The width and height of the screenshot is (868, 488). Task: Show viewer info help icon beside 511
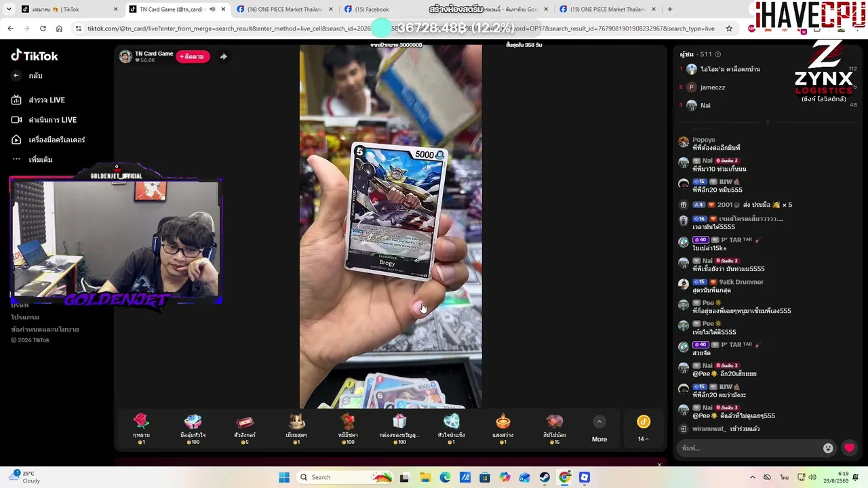point(718,54)
